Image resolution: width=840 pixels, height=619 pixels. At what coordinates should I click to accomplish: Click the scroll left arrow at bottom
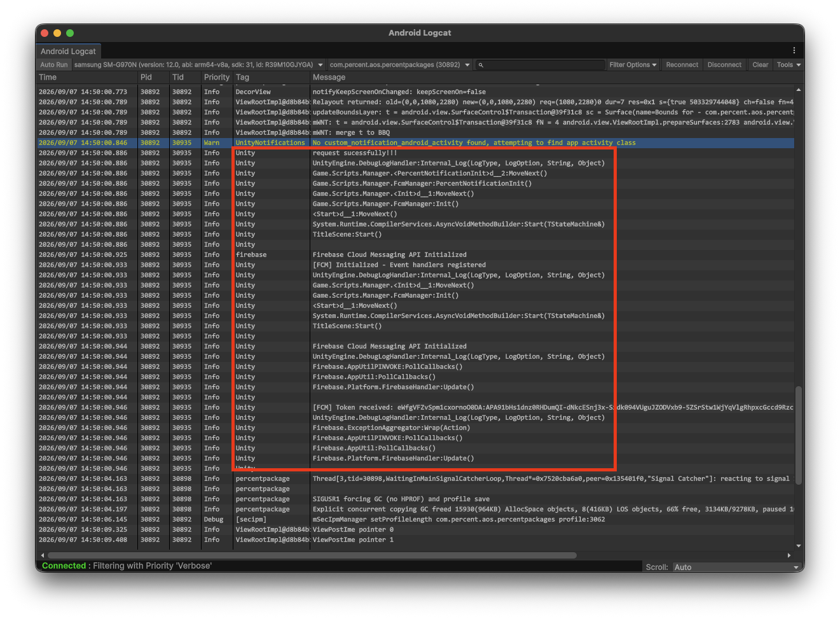[42, 555]
